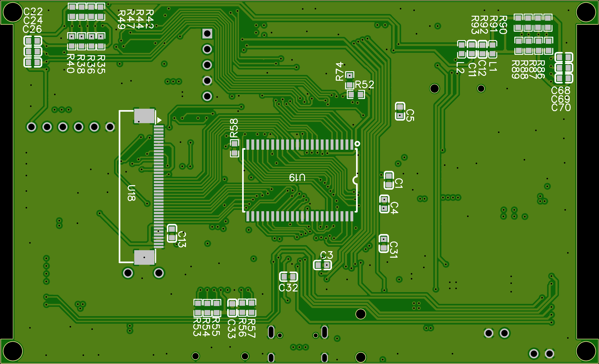The width and height of the screenshot is (599, 364).
Task: Click the R44 silkscreen text
Action: (140, 19)
